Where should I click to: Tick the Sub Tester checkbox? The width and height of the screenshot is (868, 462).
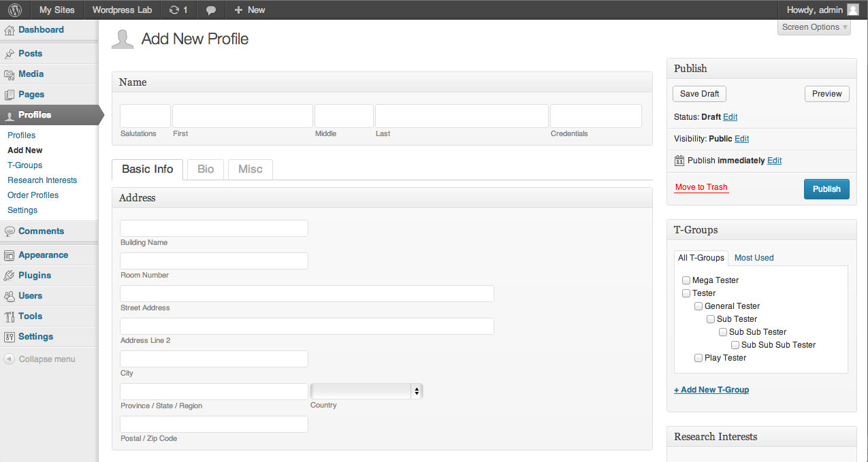pyautogui.click(x=711, y=319)
